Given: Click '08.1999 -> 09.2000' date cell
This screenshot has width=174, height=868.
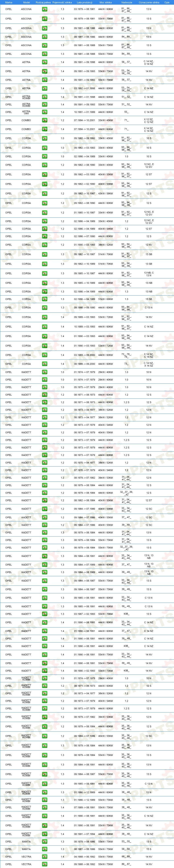Looking at the screenshot, I should coord(85,364).
